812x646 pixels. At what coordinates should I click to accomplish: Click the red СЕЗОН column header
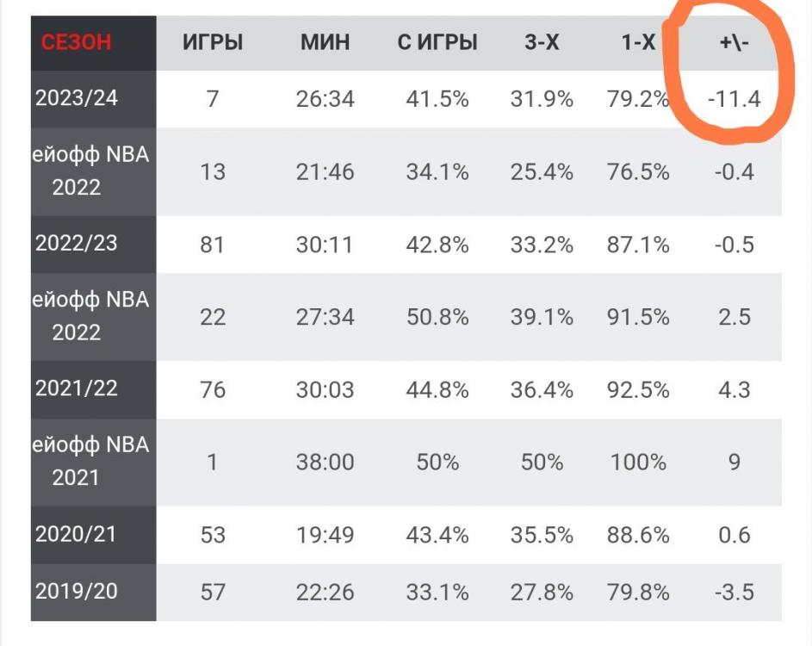76,41
